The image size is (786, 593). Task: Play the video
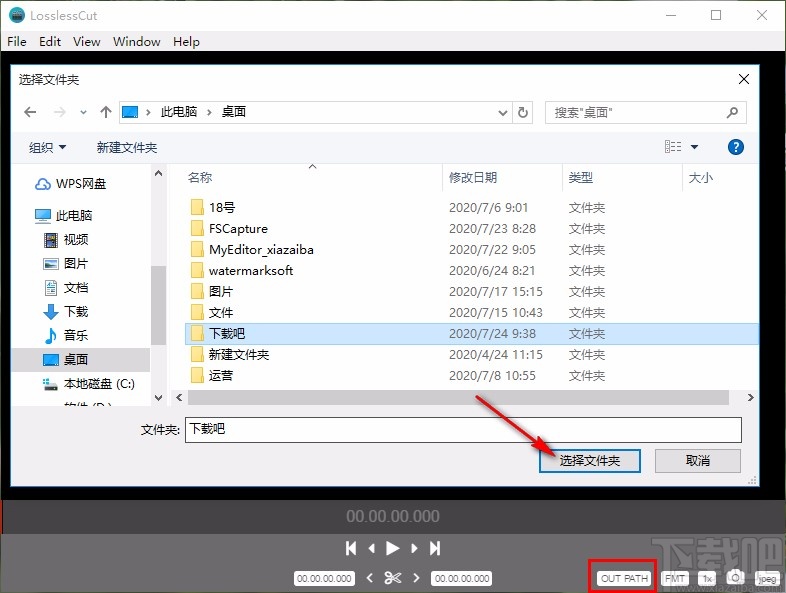point(392,548)
